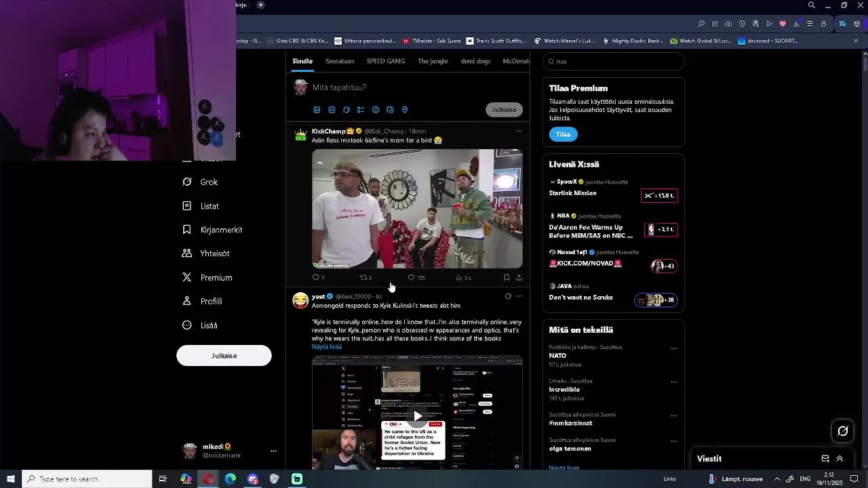Open a new browser tab
The height and width of the screenshot is (488, 868).
(260, 5)
